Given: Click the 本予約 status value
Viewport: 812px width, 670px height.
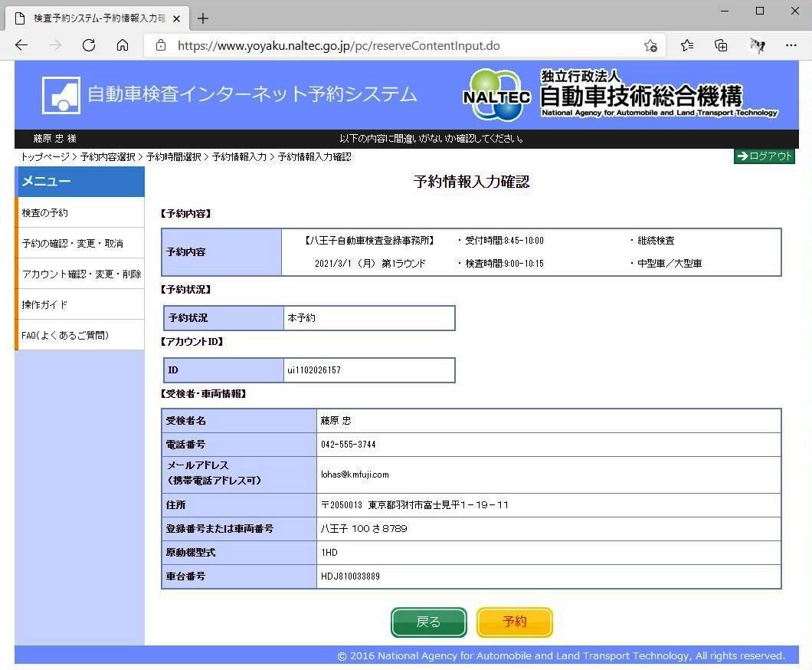Looking at the screenshot, I should (301, 317).
